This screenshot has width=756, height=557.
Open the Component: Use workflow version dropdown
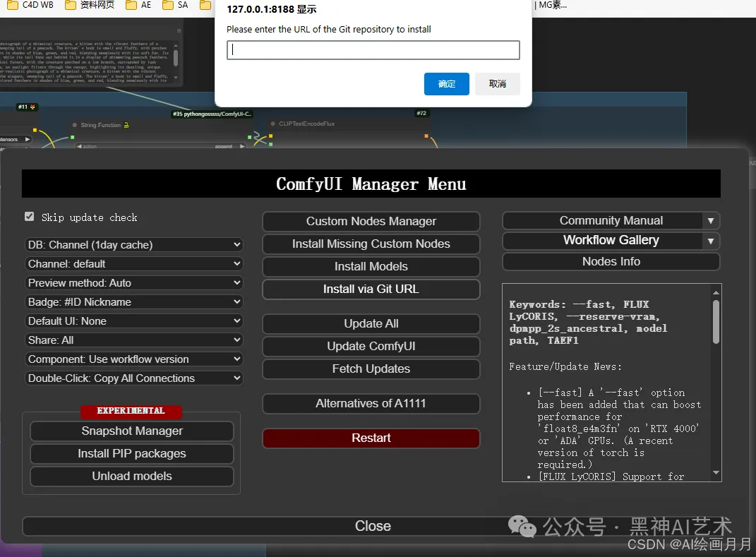[133, 359]
